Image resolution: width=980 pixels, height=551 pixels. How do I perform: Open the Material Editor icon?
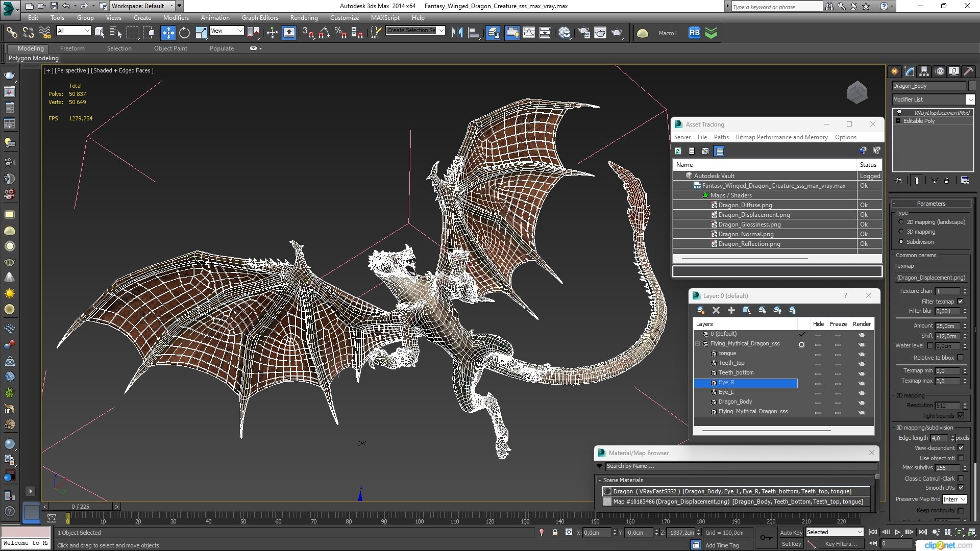[565, 33]
